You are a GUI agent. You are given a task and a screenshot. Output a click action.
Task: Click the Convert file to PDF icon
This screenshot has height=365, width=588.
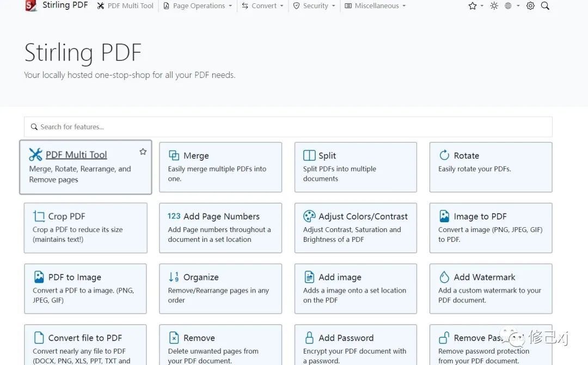(x=39, y=337)
